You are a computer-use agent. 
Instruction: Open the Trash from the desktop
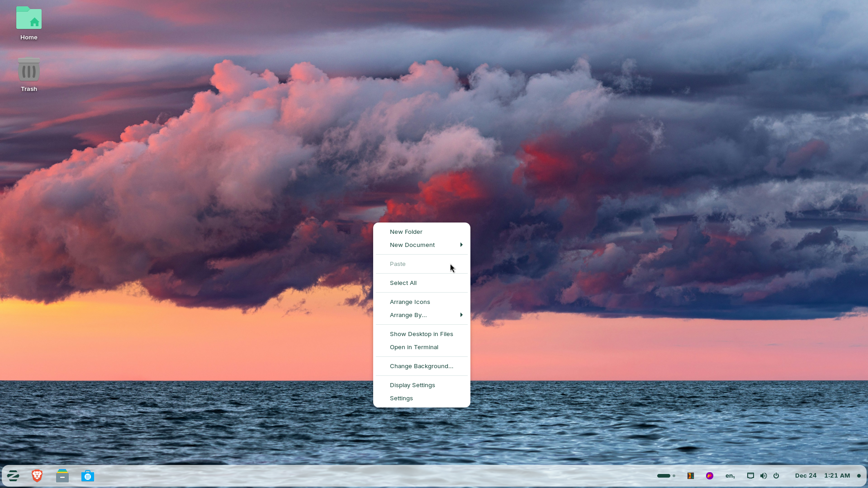click(x=28, y=70)
